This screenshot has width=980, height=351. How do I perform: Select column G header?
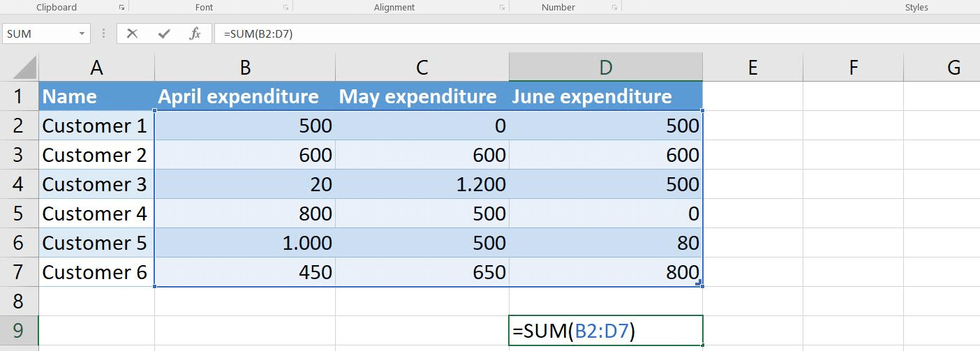(x=942, y=67)
